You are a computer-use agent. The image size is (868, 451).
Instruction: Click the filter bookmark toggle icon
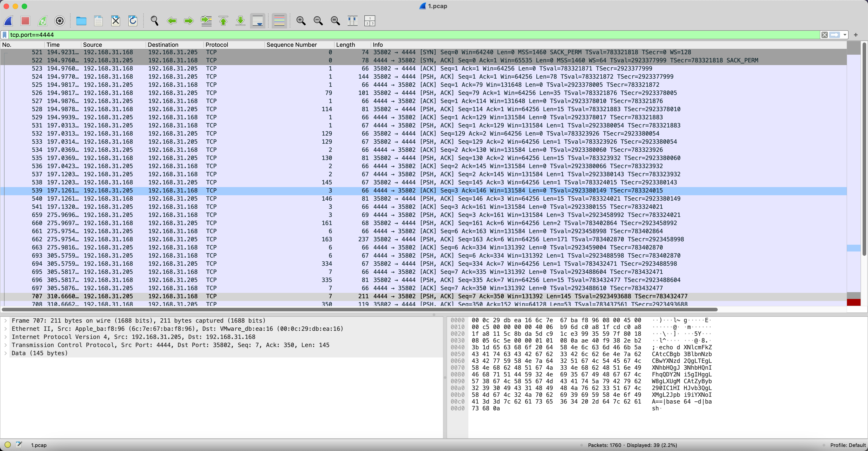5,35
